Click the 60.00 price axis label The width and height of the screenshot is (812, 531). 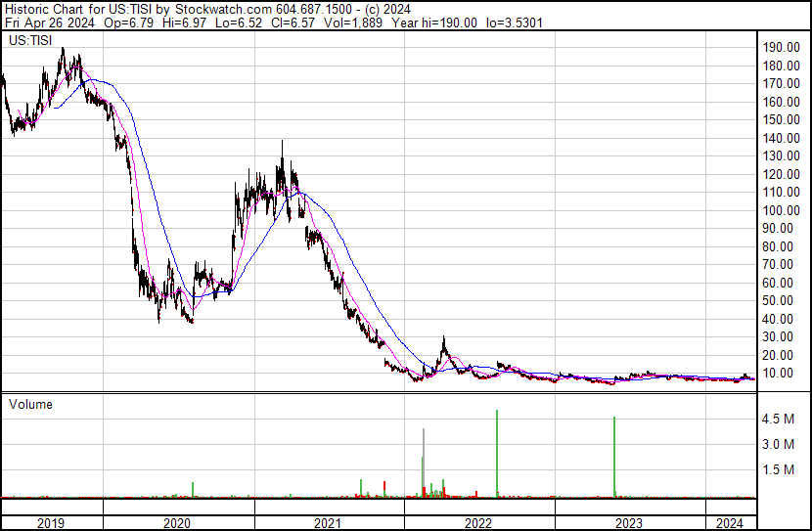(x=778, y=283)
